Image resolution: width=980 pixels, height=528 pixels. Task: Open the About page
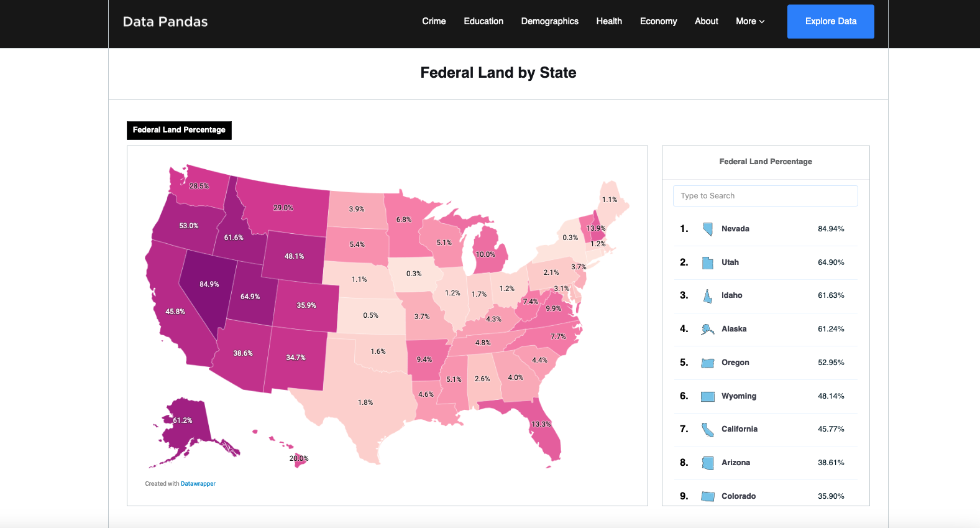coord(707,21)
